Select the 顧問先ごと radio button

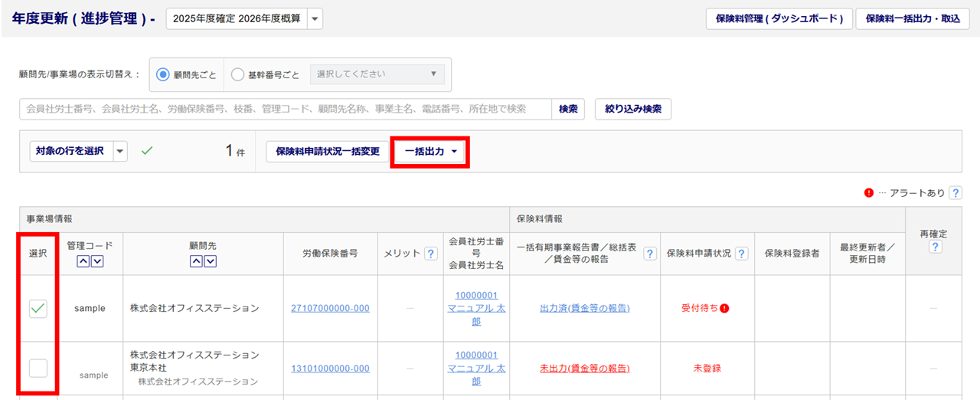(162, 75)
